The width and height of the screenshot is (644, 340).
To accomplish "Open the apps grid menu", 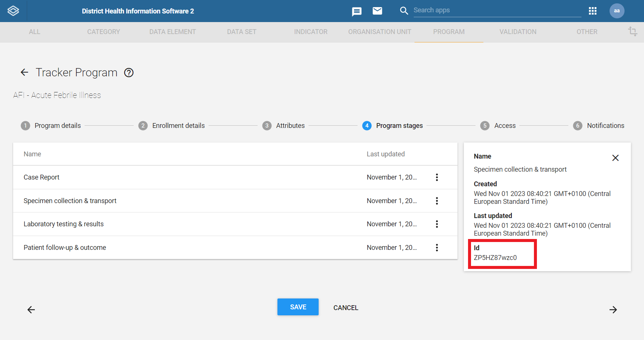I will pos(592,11).
